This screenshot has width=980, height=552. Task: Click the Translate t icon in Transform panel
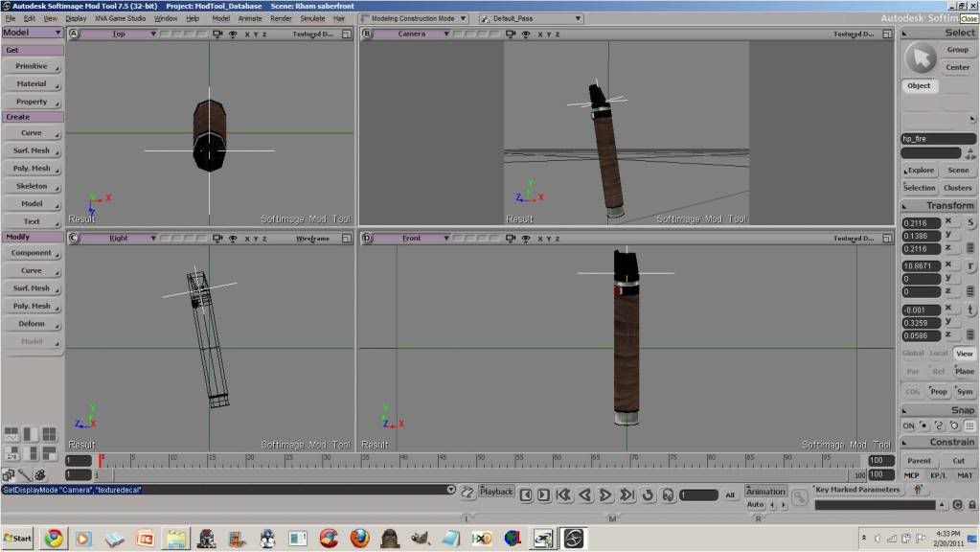click(970, 310)
